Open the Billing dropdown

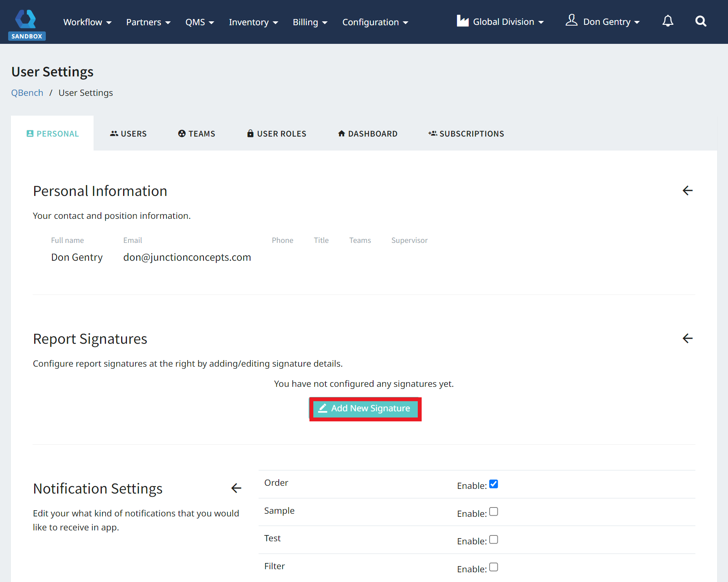pyautogui.click(x=310, y=22)
